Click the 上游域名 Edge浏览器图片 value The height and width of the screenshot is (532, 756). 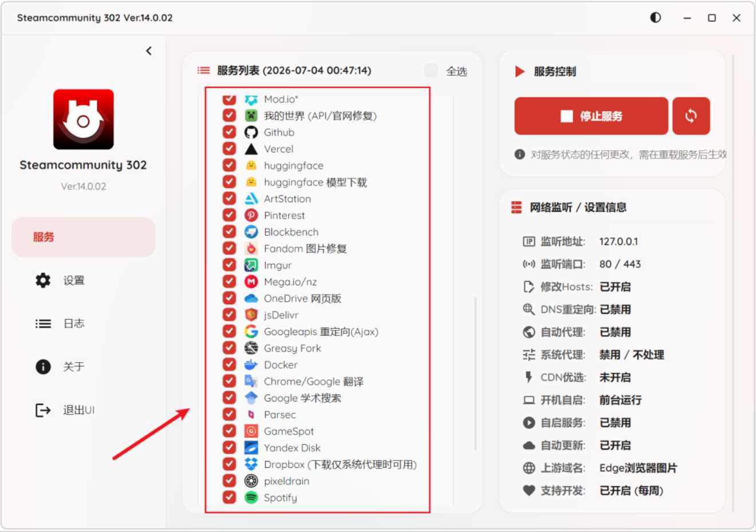pos(638,468)
